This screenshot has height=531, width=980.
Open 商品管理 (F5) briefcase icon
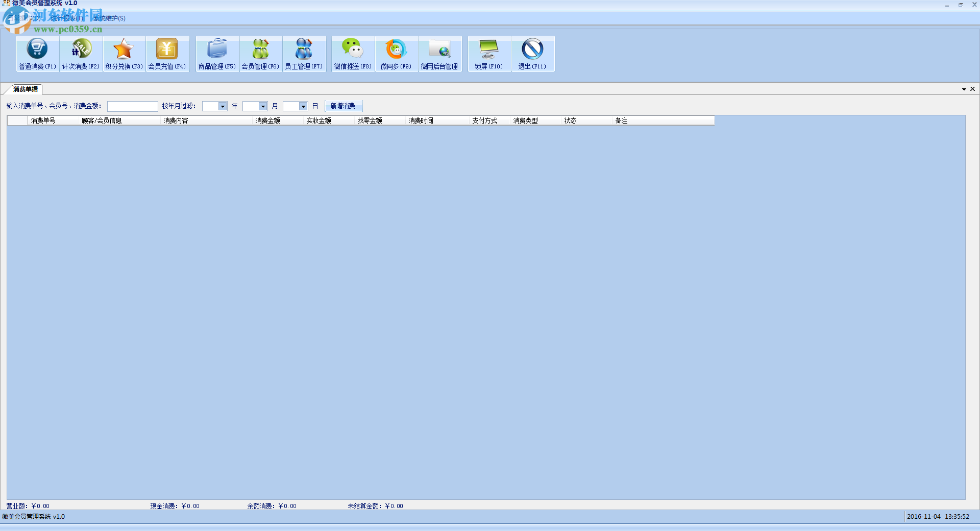click(x=217, y=54)
